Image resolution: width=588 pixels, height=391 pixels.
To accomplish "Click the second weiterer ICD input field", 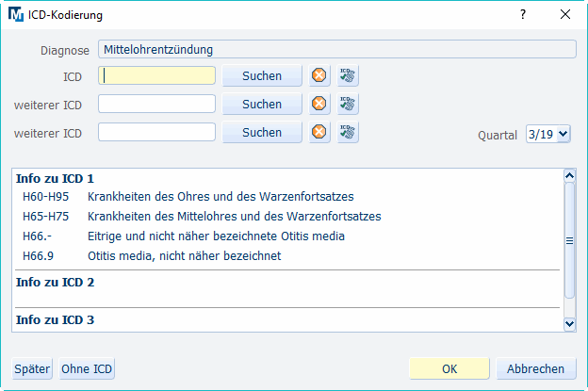I will tap(156, 132).
